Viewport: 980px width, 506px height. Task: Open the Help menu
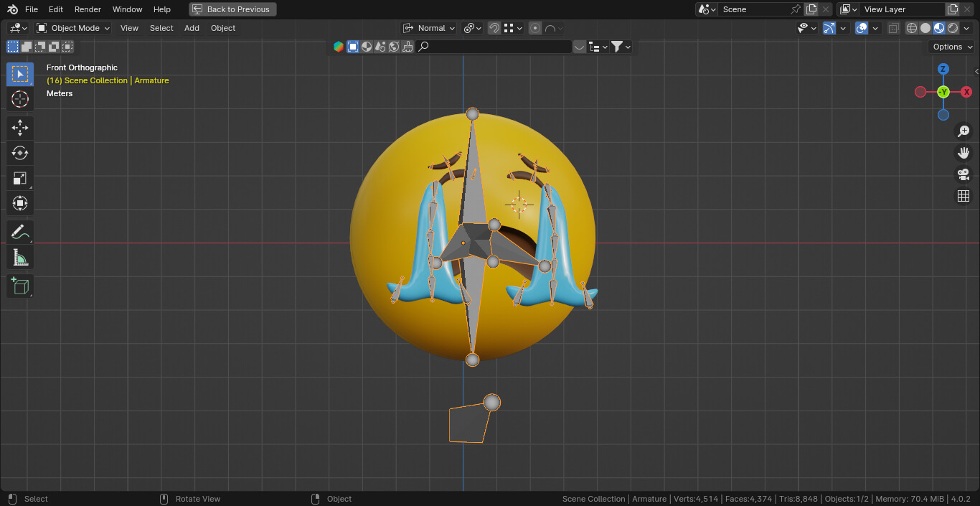[x=162, y=9]
